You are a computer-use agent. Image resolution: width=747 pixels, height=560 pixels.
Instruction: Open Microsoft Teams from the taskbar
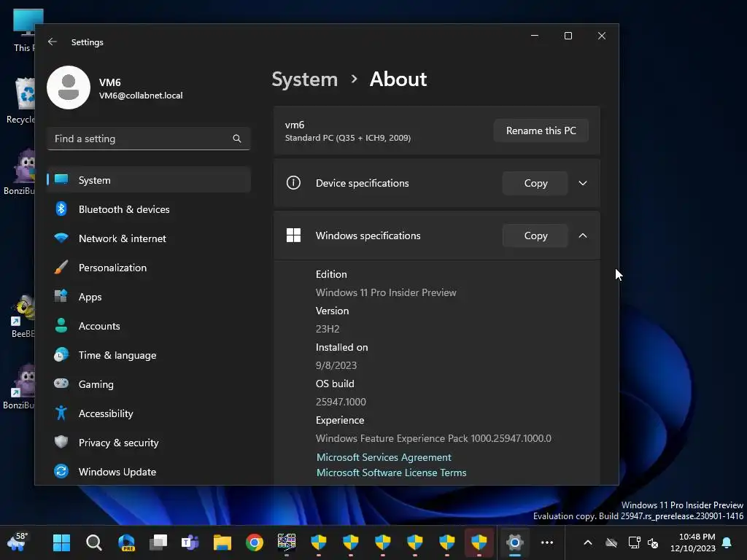190,542
